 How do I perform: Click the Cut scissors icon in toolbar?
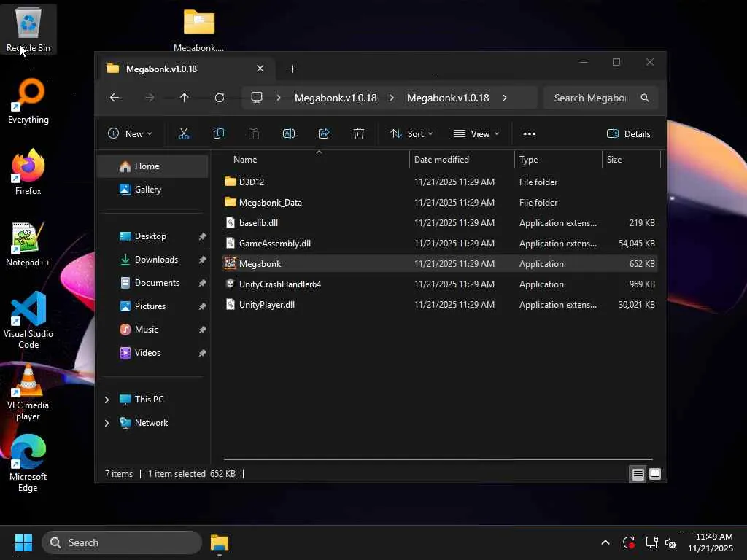pyautogui.click(x=184, y=133)
